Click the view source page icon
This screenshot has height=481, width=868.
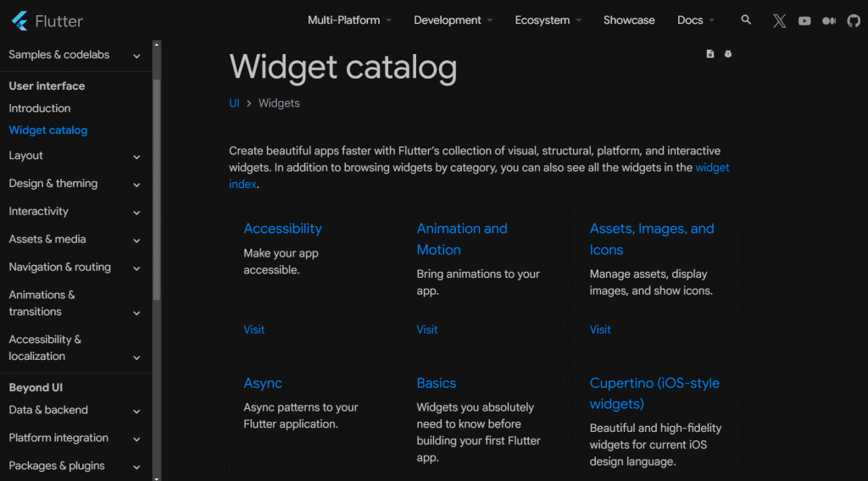709,53
